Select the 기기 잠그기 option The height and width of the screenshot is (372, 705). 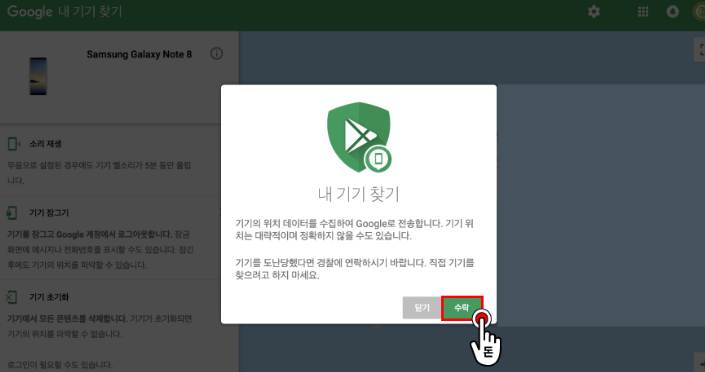coord(49,213)
